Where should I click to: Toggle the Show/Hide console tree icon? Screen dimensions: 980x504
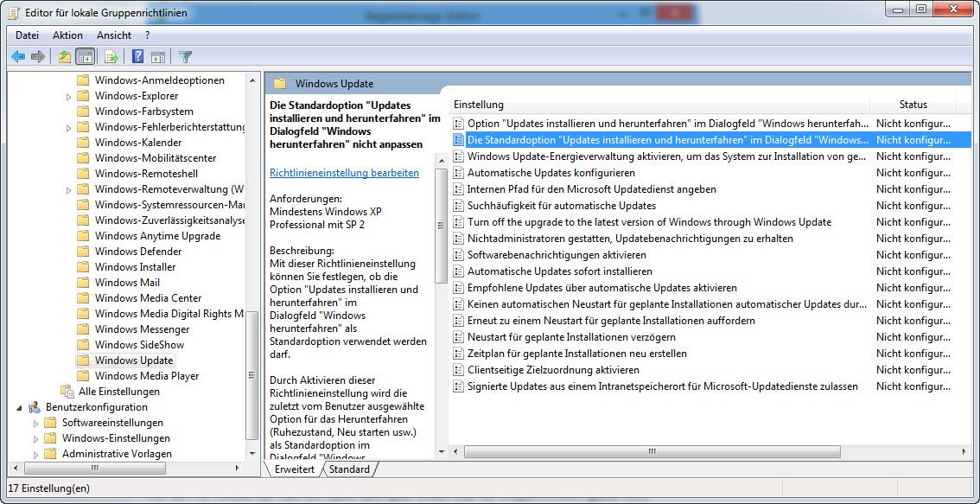pyautogui.click(x=85, y=57)
